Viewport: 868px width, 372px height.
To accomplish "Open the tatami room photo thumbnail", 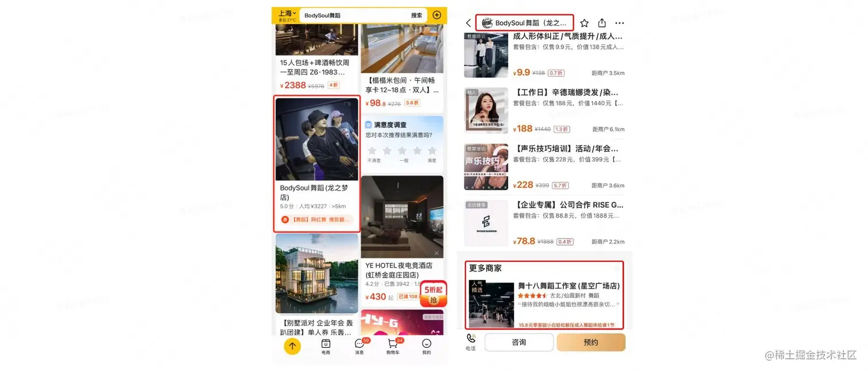I will coord(402,48).
